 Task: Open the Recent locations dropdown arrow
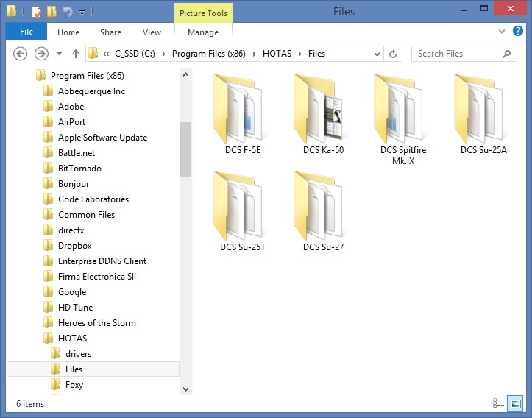tap(59, 54)
